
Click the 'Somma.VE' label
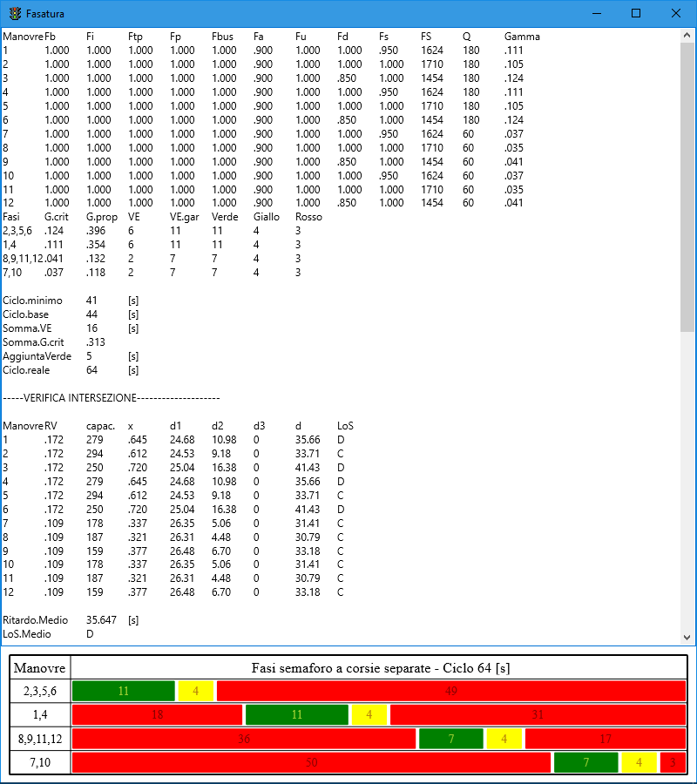coord(27,328)
